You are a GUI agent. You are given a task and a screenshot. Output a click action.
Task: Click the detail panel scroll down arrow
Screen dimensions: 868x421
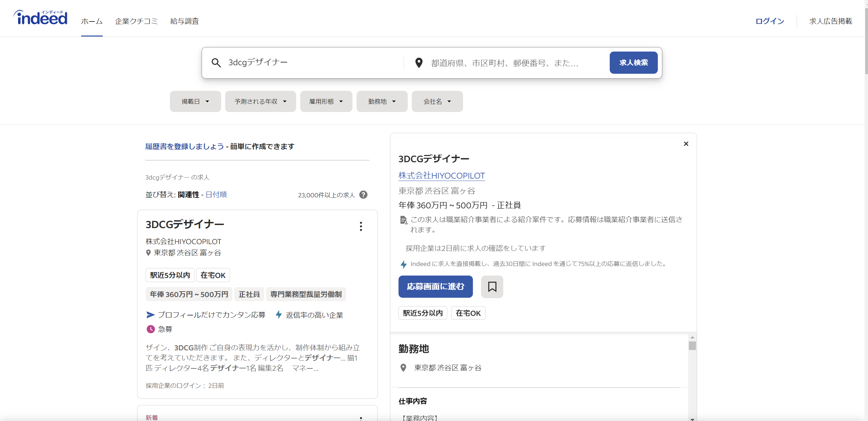click(x=692, y=419)
